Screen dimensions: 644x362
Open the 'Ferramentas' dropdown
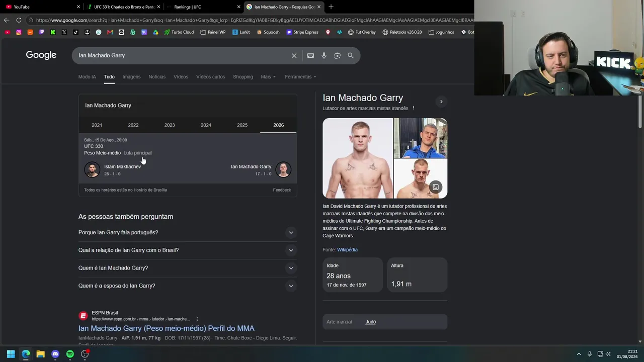300,77
